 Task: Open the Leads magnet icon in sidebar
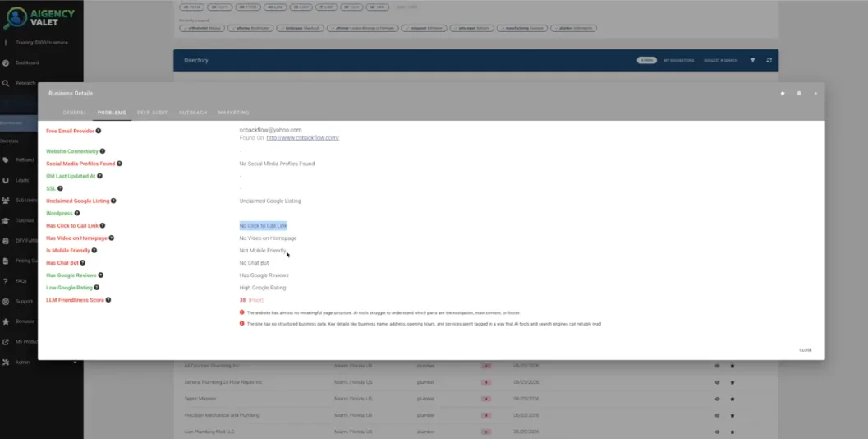click(6, 180)
